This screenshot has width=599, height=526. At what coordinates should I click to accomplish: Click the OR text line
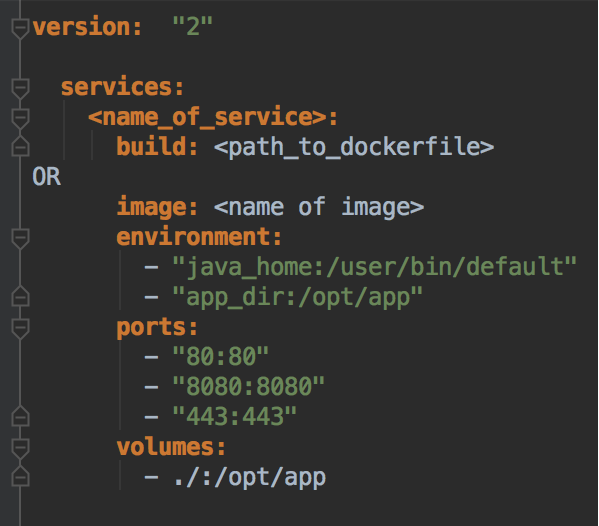pyautogui.click(x=47, y=176)
